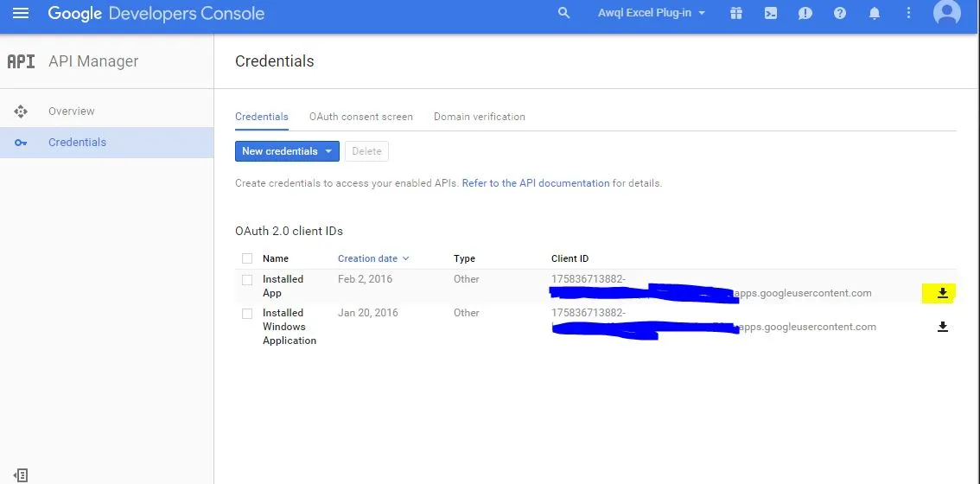Select Overview in the sidebar
Viewport: 980px width, 484px height.
pyautogui.click(x=107, y=111)
